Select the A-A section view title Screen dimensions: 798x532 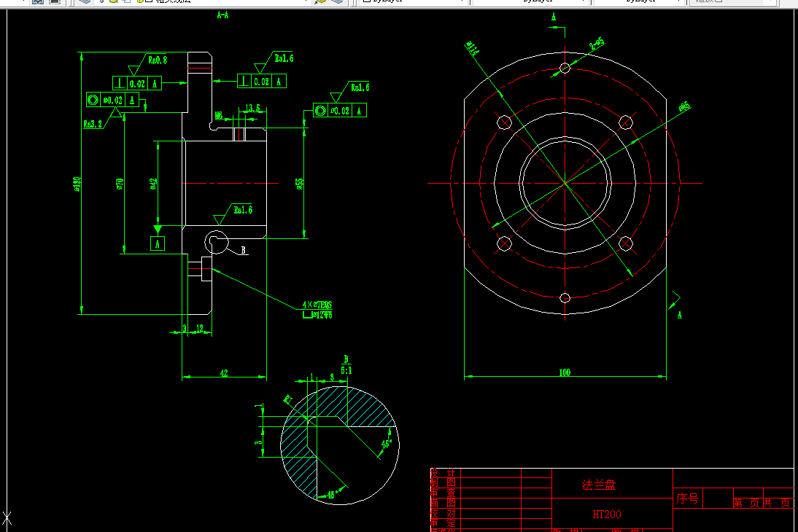click(x=223, y=15)
